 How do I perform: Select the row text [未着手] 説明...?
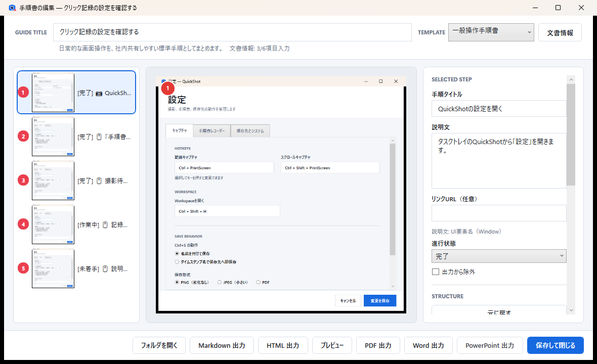[102, 269]
